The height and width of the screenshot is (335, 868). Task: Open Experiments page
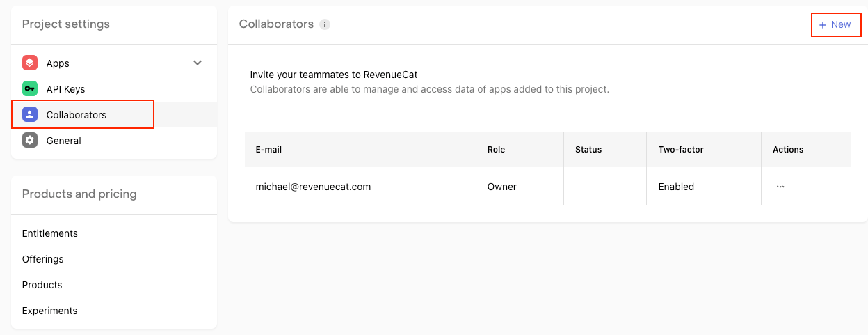[50, 311]
